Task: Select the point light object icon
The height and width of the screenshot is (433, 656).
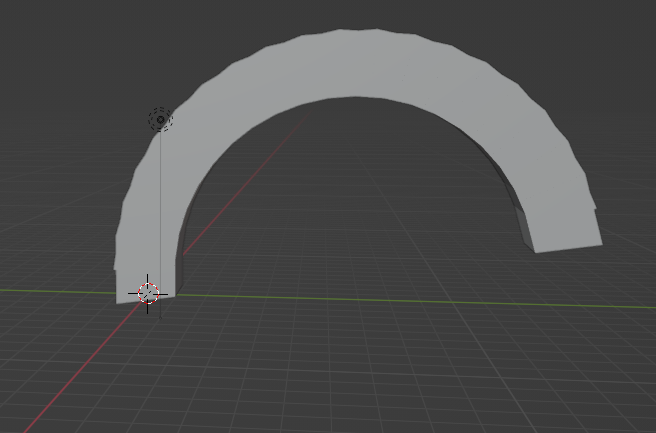Action: (x=160, y=120)
